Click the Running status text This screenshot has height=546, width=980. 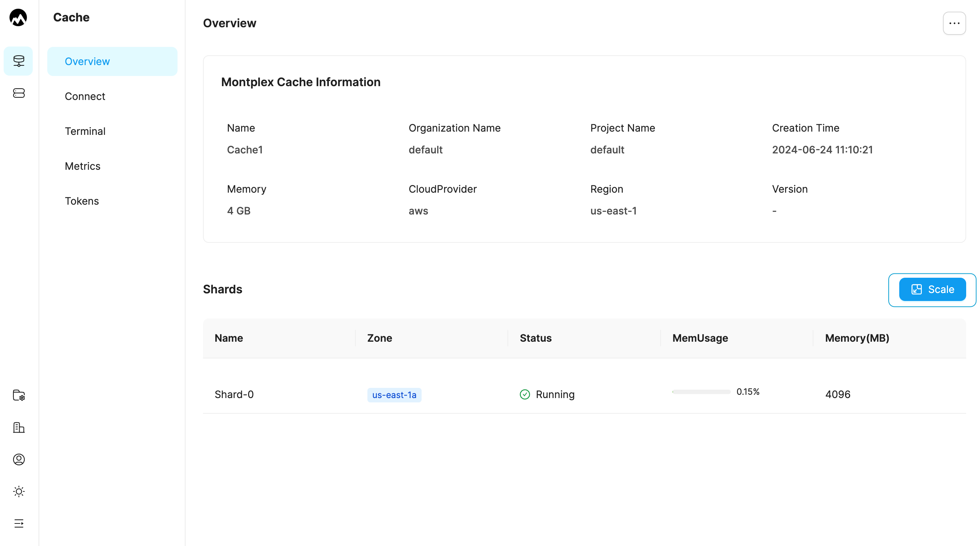coord(555,395)
